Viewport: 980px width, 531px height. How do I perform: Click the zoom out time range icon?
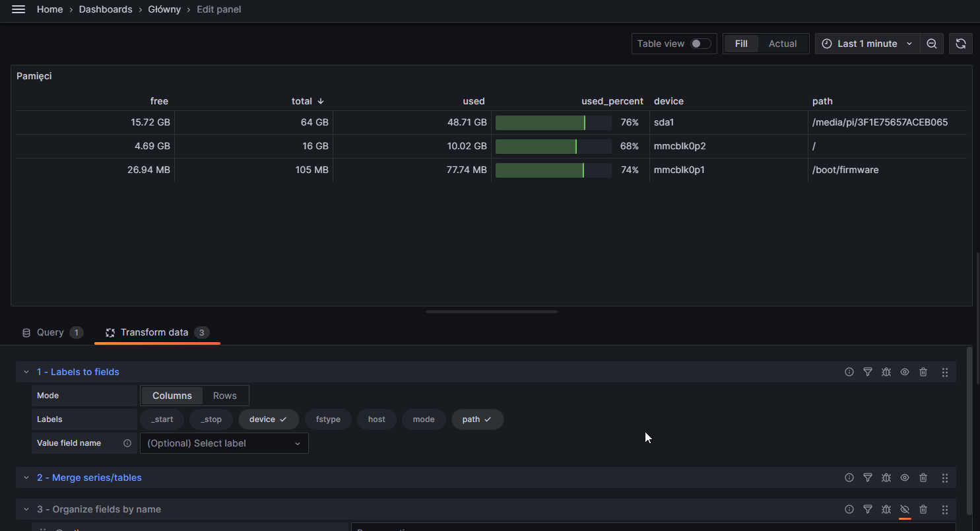pos(932,44)
